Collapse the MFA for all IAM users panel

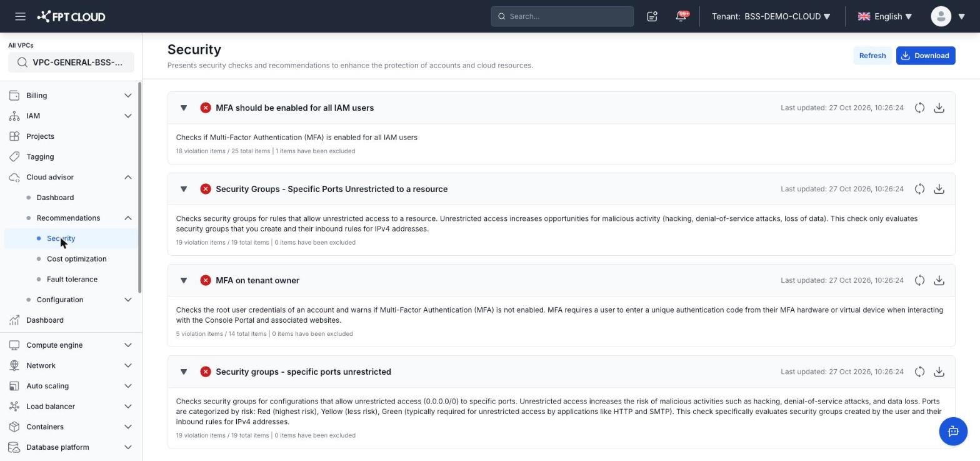coord(184,108)
